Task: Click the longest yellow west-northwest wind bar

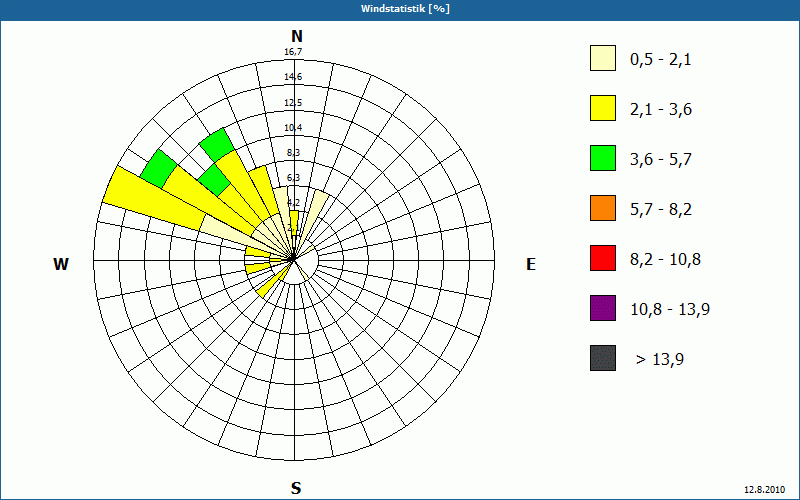Action: [153, 196]
